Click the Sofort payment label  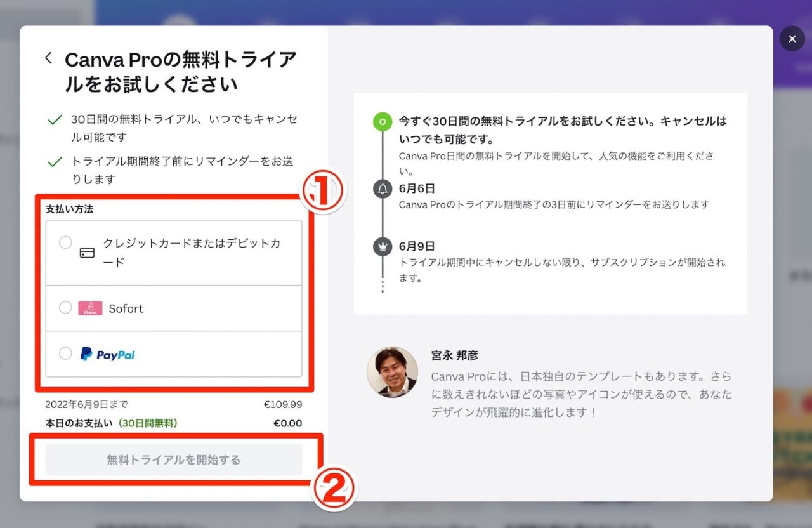[126, 308]
